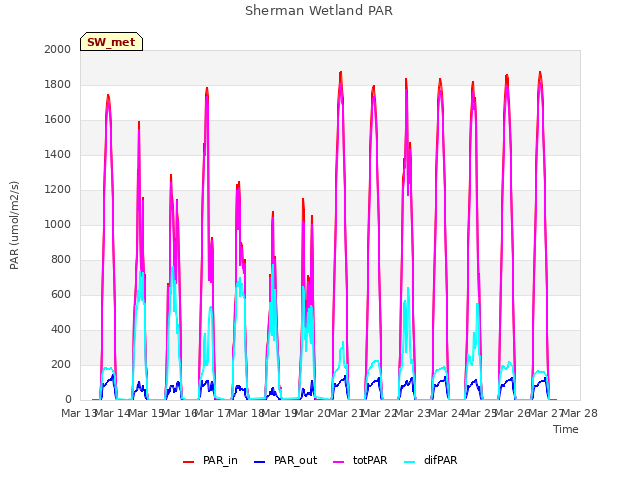Click the 600 y-axis tick label
640x480 pixels.
(61, 294)
